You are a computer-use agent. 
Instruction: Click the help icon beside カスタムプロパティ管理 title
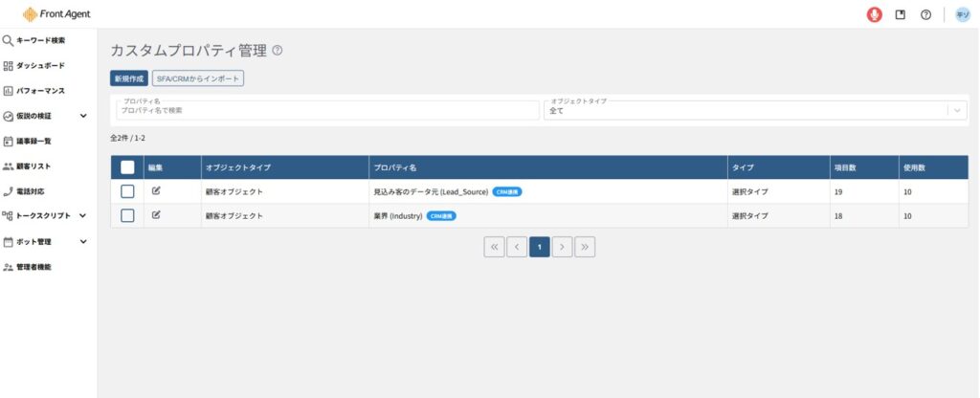pos(278,51)
